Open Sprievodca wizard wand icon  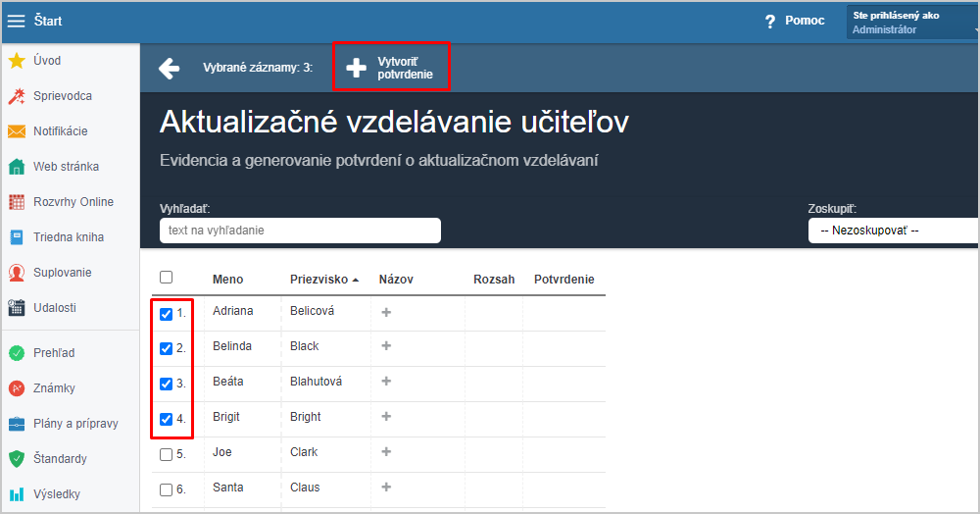17,96
